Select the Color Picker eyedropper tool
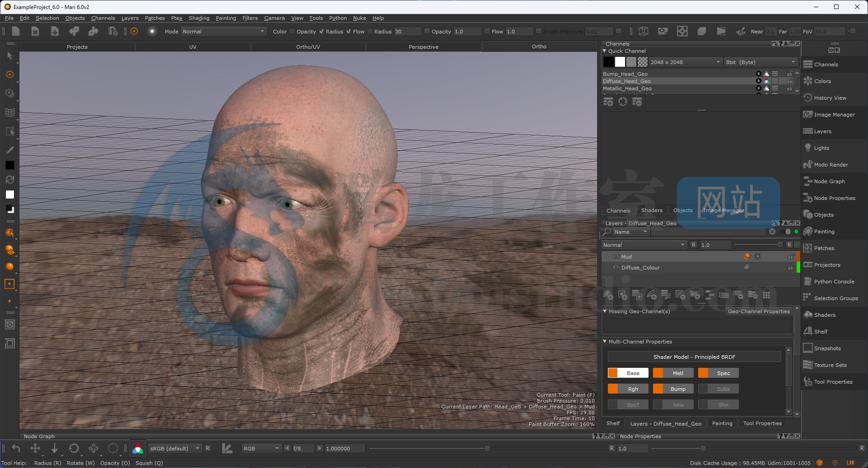 (x=10, y=150)
